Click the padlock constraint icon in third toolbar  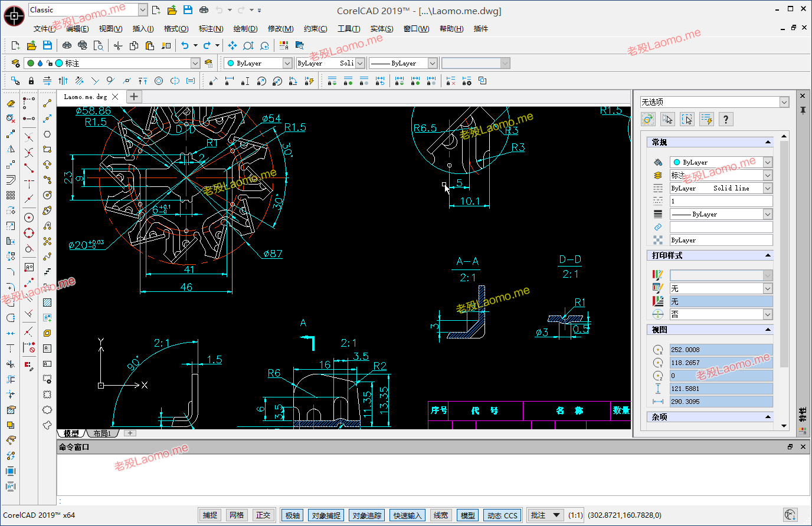click(31, 81)
